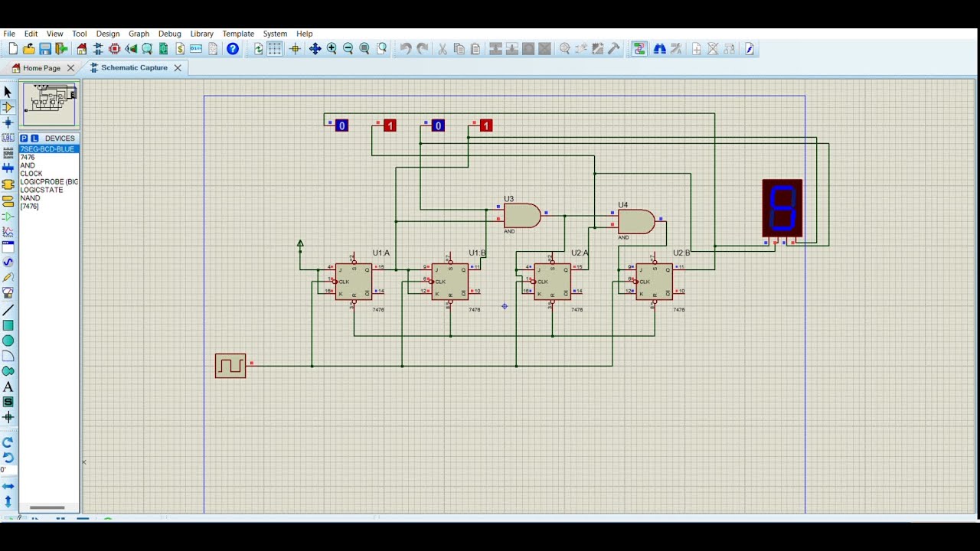Open the blue help question mark icon

(233, 49)
